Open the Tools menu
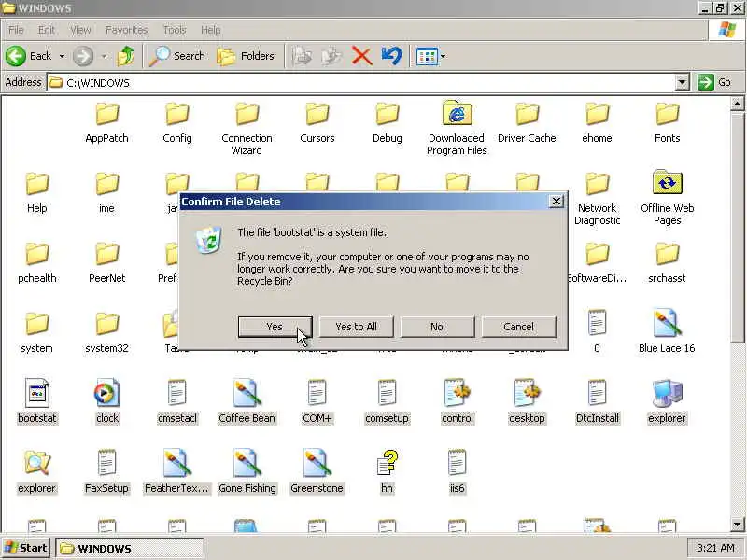This screenshot has width=747, height=560. (x=175, y=30)
